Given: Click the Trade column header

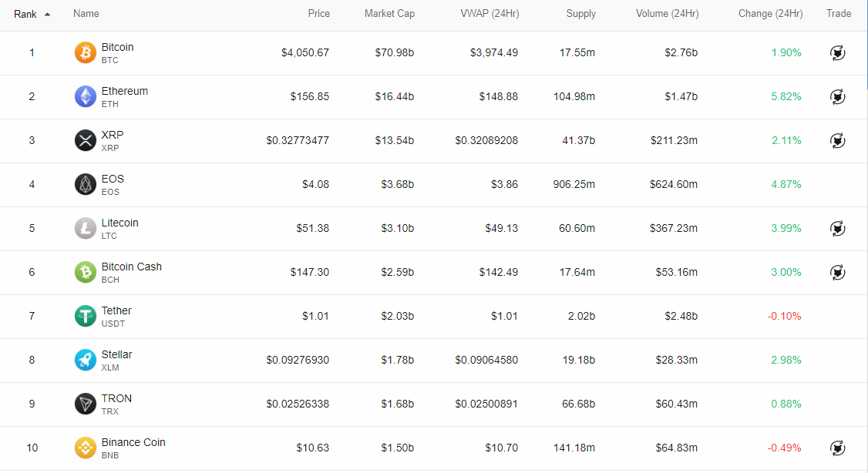Looking at the screenshot, I should [x=839, y=13].
